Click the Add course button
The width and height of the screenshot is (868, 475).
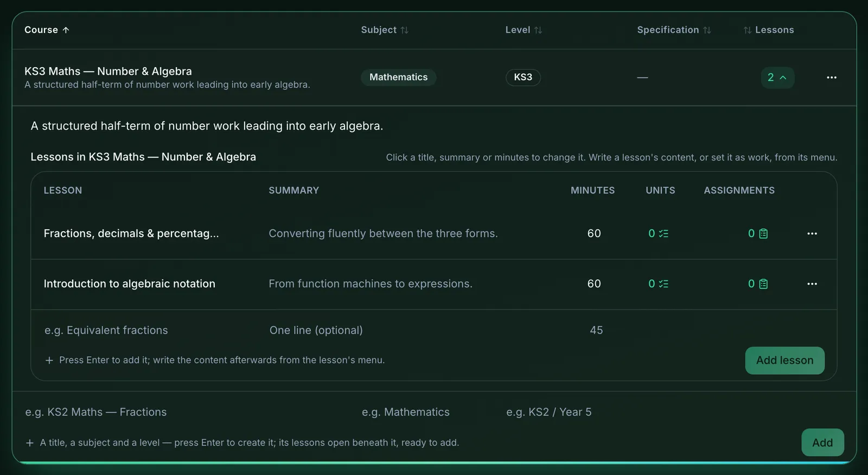(822, 442)
